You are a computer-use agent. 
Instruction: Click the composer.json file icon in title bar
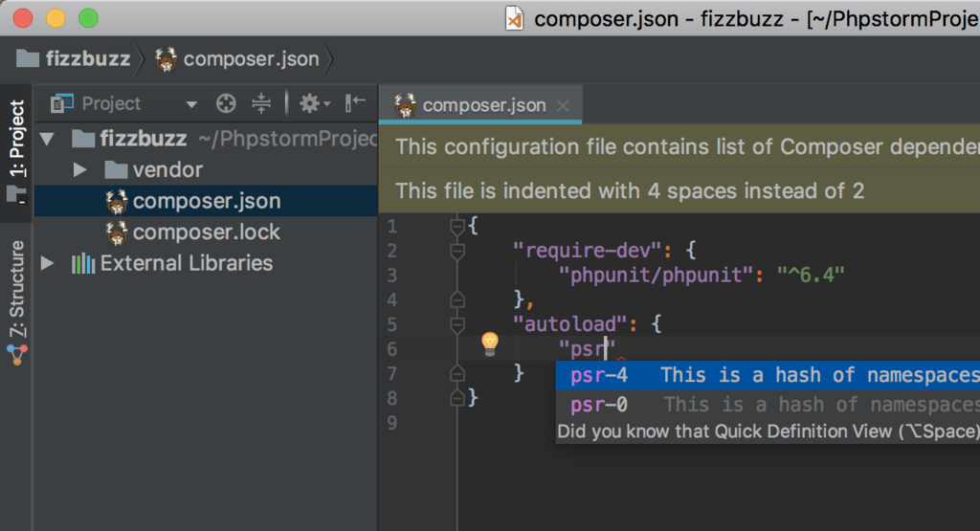[514, 19]
